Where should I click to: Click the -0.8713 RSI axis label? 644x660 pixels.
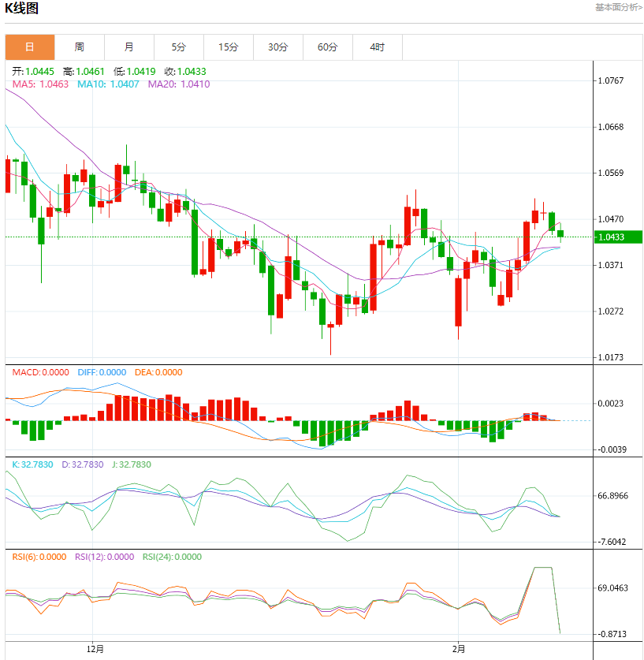click(612, 634)
